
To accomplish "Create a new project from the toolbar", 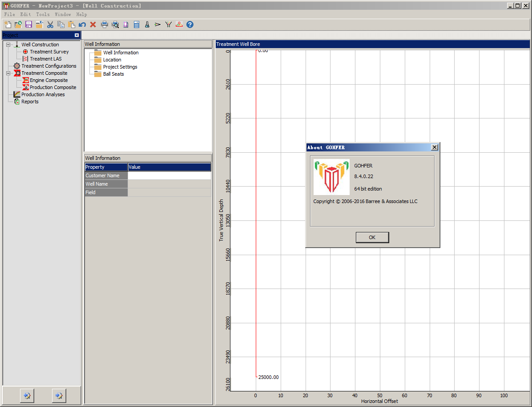I will pos(8,24).
